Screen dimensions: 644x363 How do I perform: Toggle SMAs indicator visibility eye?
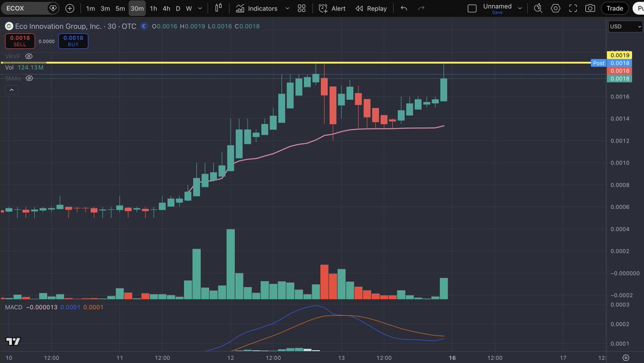[x=30, y=78]
